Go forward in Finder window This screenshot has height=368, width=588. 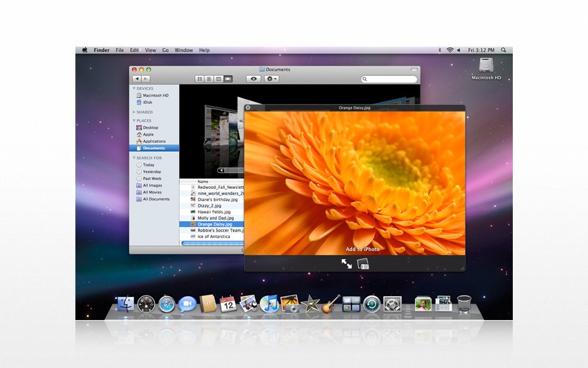146,79
